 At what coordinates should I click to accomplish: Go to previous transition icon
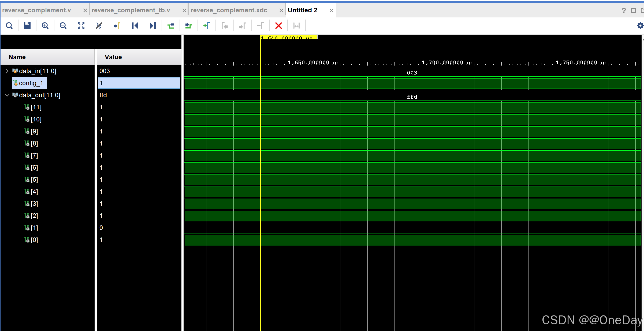point(171,26)
